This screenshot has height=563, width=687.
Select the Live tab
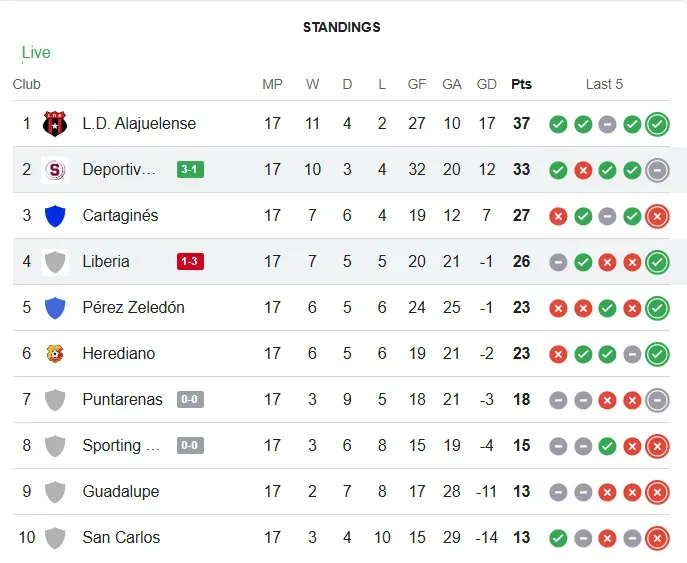coord(36,52)
